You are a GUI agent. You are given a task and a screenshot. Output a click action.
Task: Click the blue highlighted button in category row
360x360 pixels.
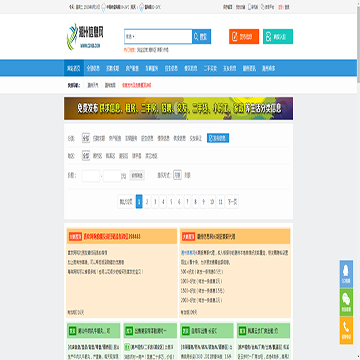point(218,138)
